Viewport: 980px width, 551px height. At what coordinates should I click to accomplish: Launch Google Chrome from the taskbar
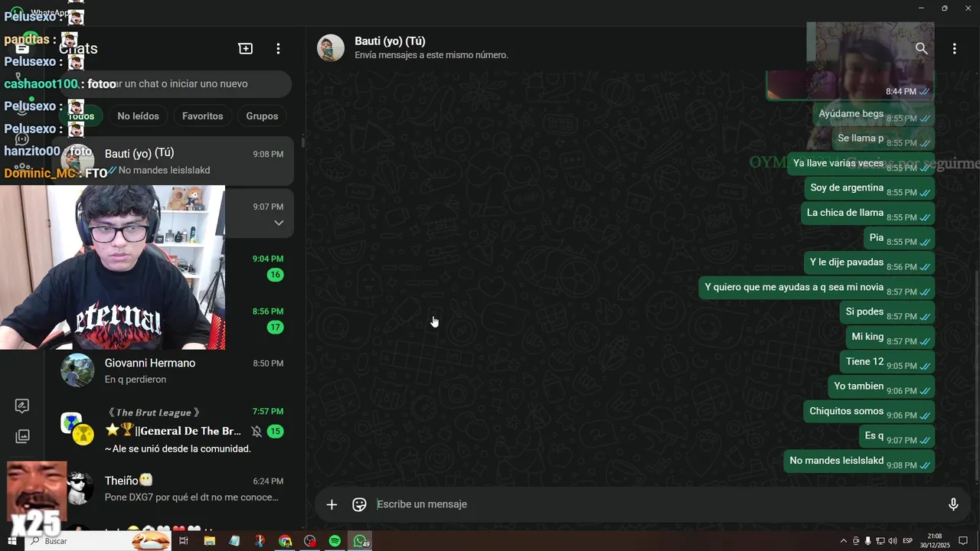(x=285, y=541)
